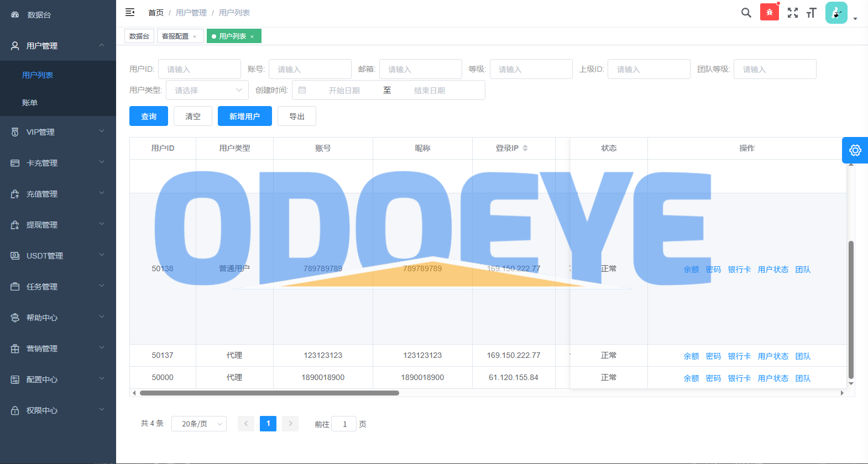Open the 20条/页 page size dropdown
Screen dimensions: 868x464
pos(198,424)
